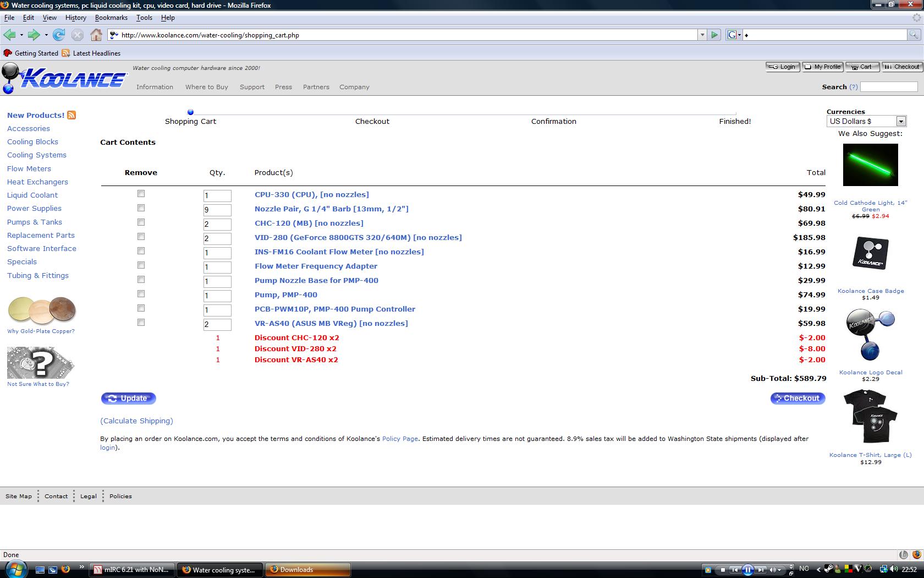Open the History menu
Viewport: 924px width, 578px height.
tap(76, 18)
